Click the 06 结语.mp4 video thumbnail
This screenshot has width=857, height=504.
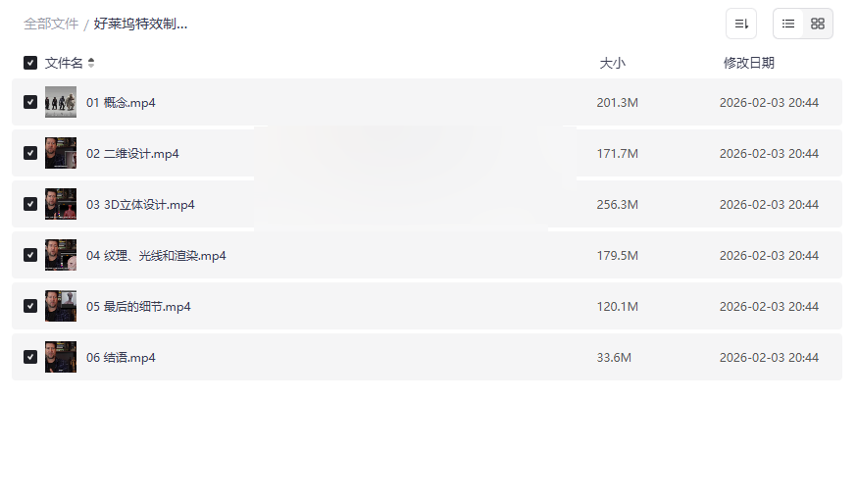pos(61,357)
